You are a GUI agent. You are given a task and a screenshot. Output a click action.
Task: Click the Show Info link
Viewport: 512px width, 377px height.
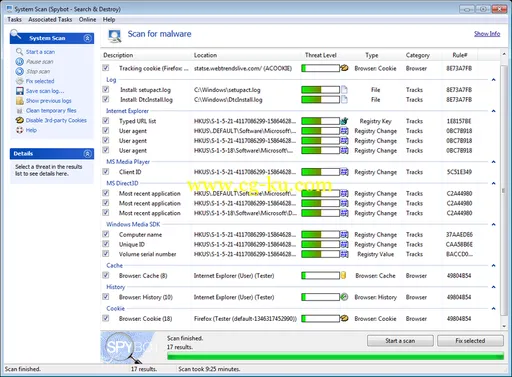[487, 34]
